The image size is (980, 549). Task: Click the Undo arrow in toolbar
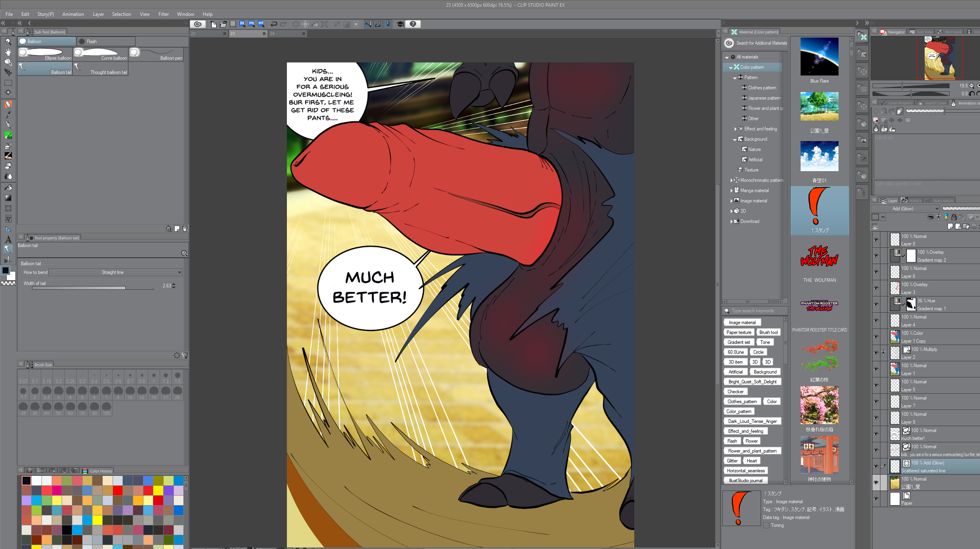click(273, 24)
